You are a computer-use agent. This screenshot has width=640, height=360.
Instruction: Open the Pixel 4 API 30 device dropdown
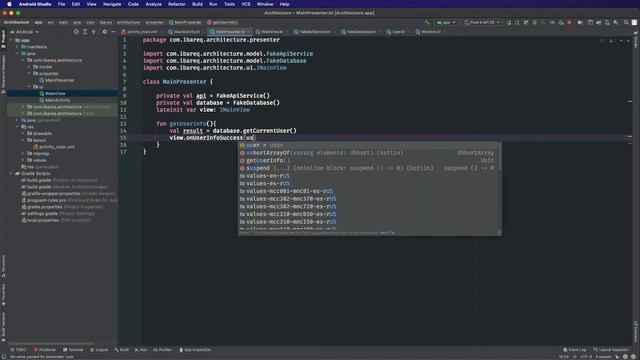pyautogui.click(x=482, y=22)
